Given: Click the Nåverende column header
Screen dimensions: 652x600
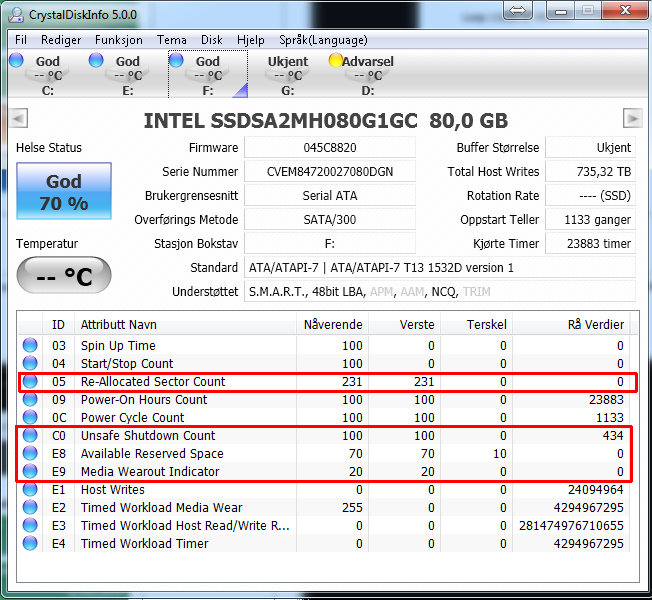Looking at the screenshot, I should (x=333, y=324).
